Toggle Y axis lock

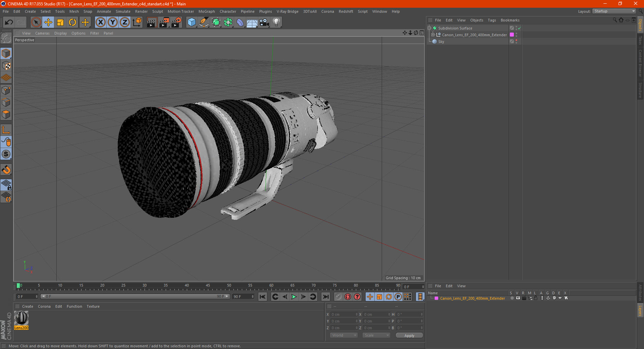(x=113, y=22)
